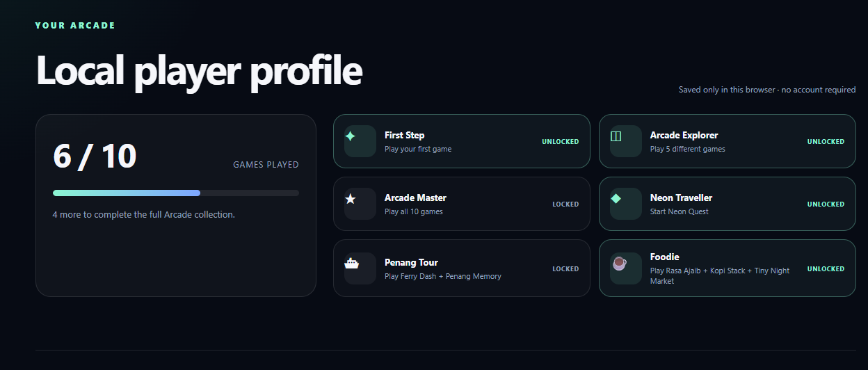Click the Penang Tour ferry icon

pyautogui.click(x=351, y=264)
